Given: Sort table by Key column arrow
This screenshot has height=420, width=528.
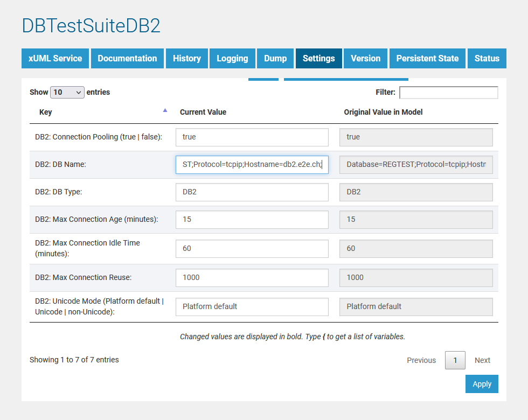Looking at the screenshot, I should click(165, 110).
